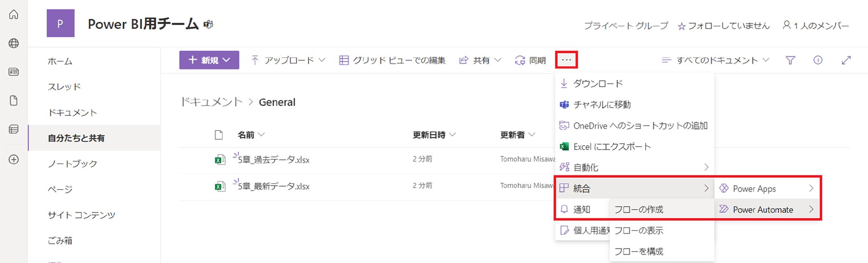Expand the 自動化 submenu
Screen dimensions: 868x263
pos(706,167)
